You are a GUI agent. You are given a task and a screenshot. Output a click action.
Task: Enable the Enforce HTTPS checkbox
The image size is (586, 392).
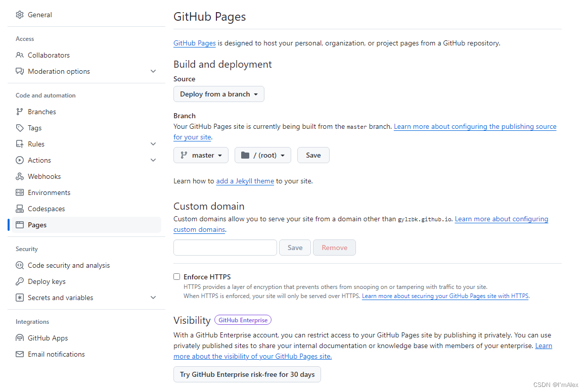pyautogui.click(x=177, y=277)
